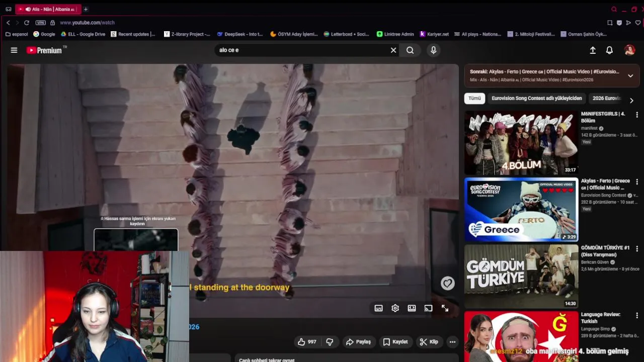Open options for M6NIFESTGIRLS 4. Bölüm video
Image resolution: width=644 pixels, height=362 pixels.
[x=637, y=115]
